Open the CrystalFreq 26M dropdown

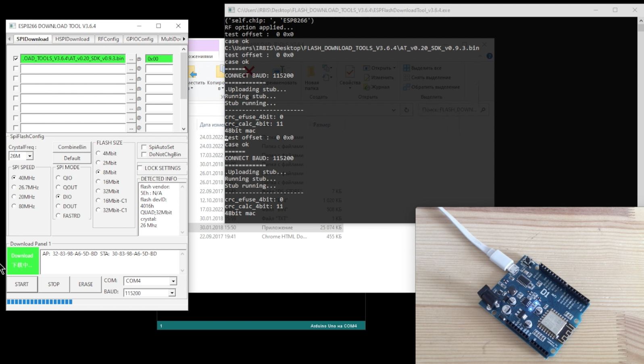[29, 156]
